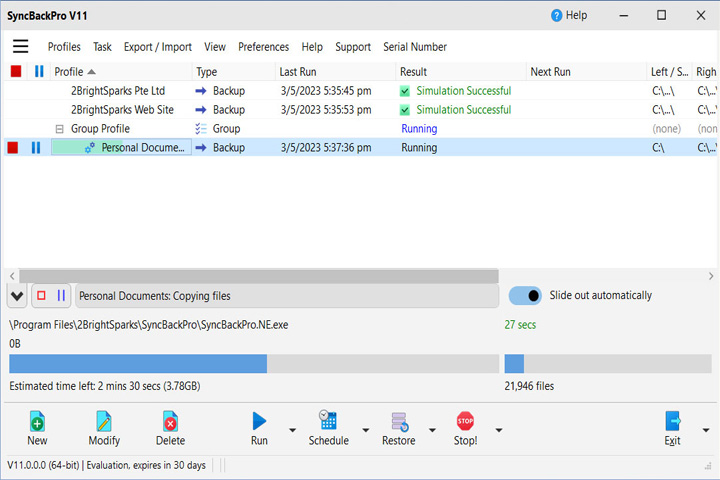The height and width of the screenshot is (480, 720).
Task: Open the Stop! dropdown arrow
Action: point(499,430)
